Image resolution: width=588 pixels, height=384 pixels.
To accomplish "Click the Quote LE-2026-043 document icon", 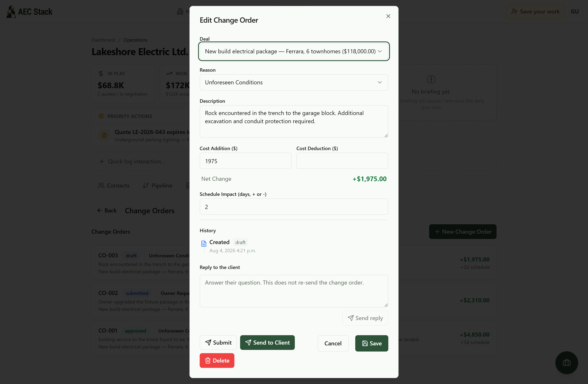I will point(104,135).
